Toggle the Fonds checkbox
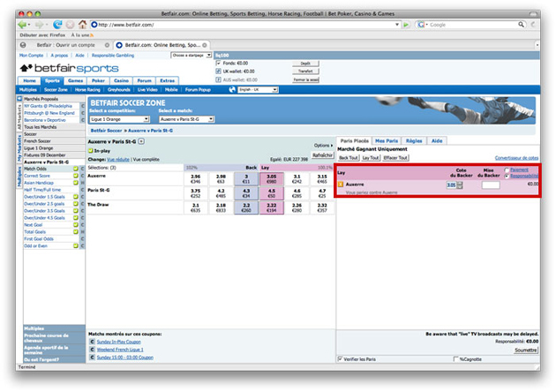The height and width of the screenshot is (392, 556). coord(219,64)
